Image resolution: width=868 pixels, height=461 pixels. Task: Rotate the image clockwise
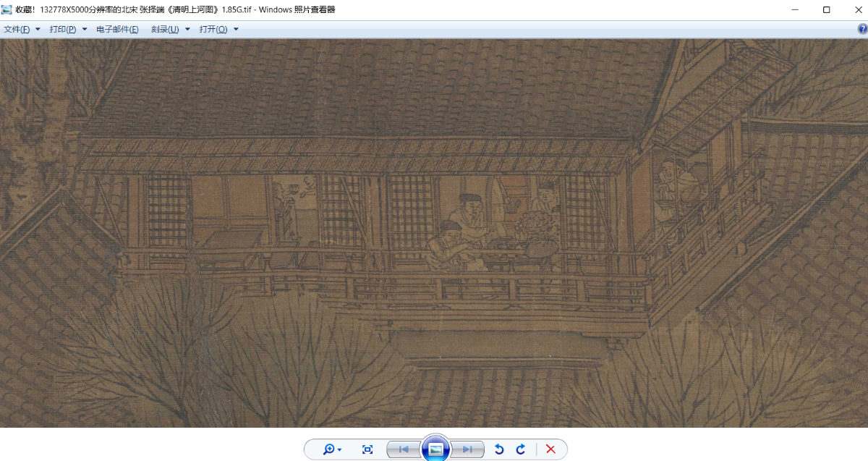pyautogui.click(x=521, y=449)
